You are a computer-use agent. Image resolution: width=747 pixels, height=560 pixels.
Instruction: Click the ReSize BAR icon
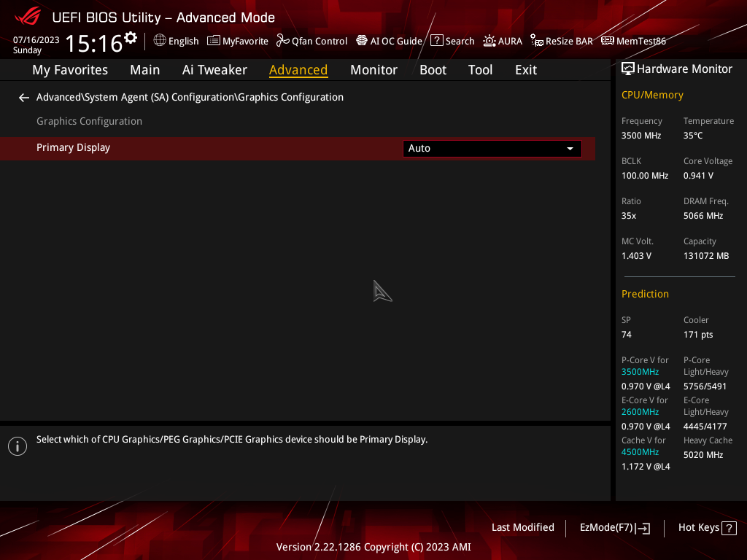pyautogui.click(x=537, y=41)
